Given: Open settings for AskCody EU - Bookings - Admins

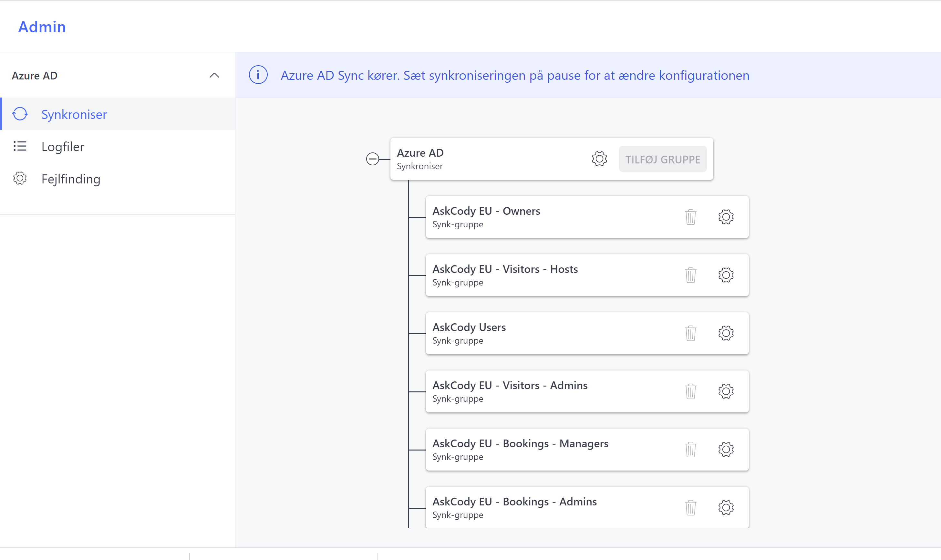Looking at the screenshot, I should [x=726, y=508].
